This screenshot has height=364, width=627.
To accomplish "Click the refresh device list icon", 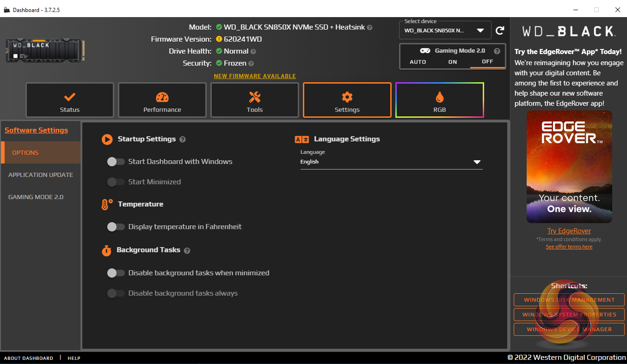I will 500,30.
